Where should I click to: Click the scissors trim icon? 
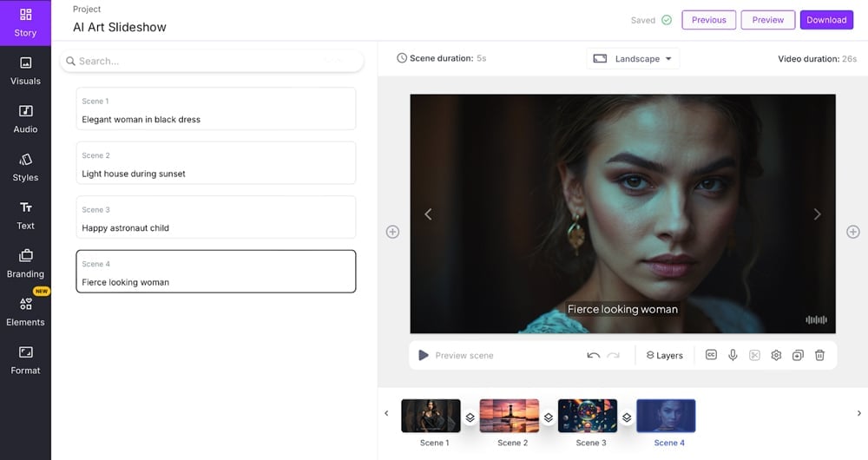[x=754, y=355]
